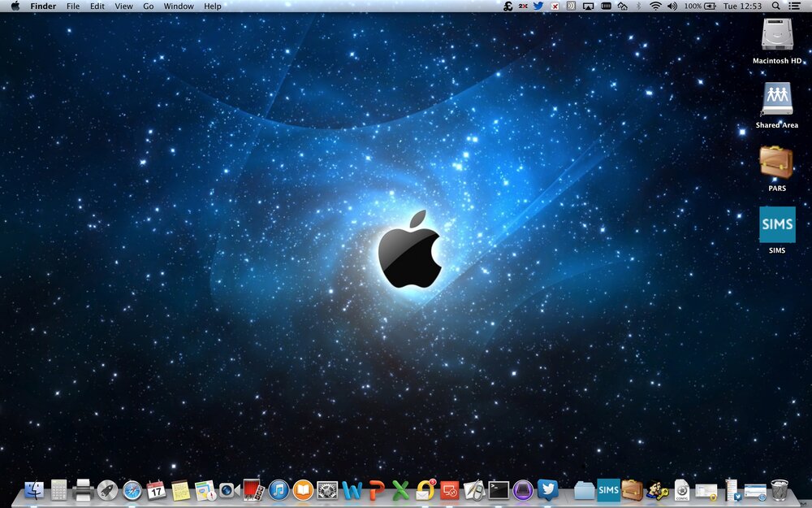Click the red X status menu icon
This screenshot has width=812, height=508.
tap(555, 7)
